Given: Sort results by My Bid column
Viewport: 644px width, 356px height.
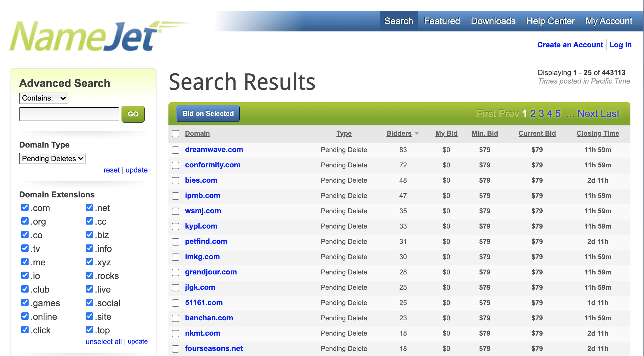Looking at the screenshot, I should 446,133.
